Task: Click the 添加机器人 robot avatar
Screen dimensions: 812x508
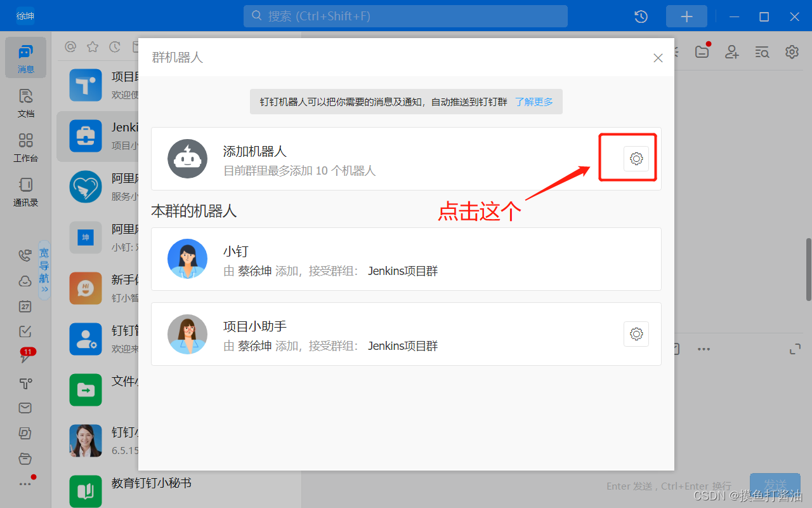Action: tap(187, 159)
